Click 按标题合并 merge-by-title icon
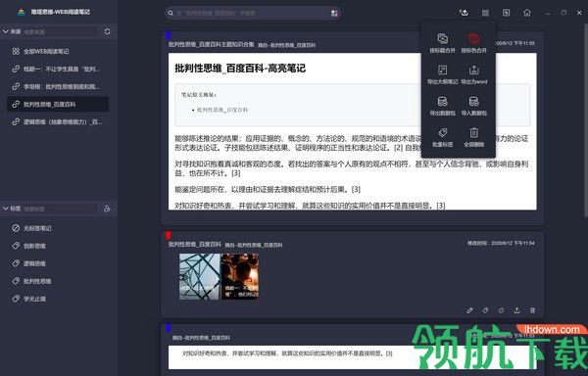 tap(443, 38)
